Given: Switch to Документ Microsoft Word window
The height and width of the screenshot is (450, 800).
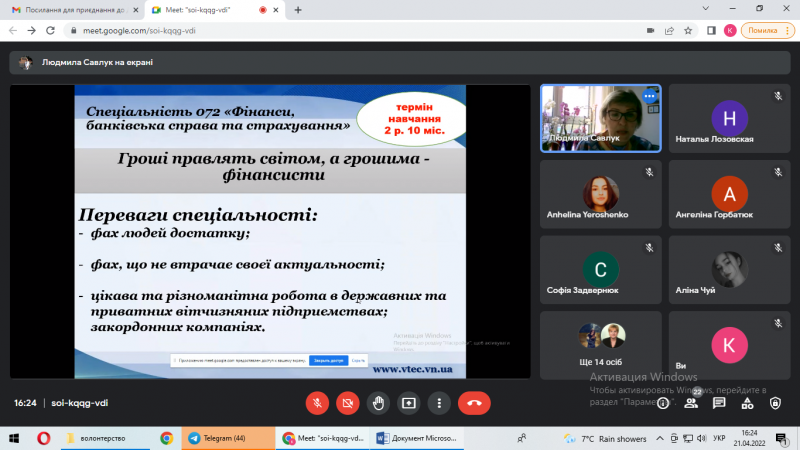Looking at the screenshot, I should (x=417, y=438).
